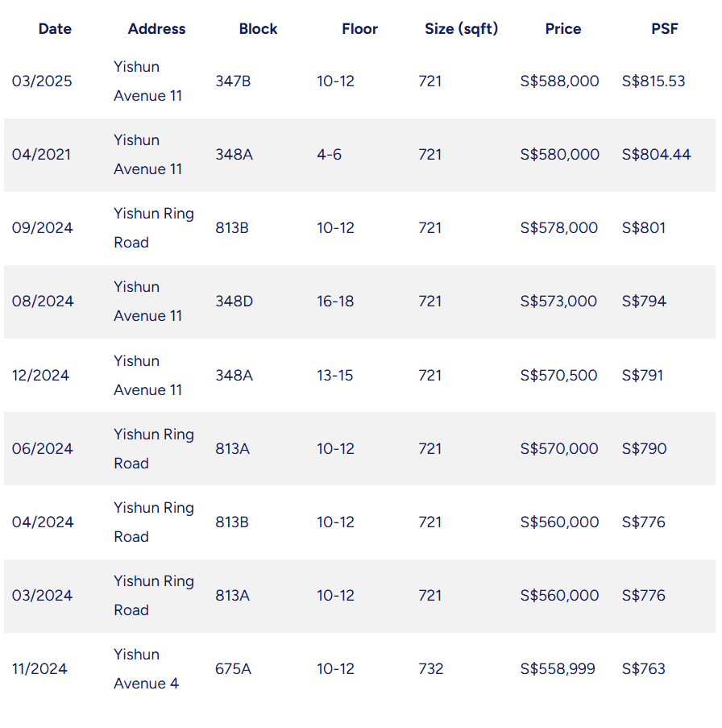Select the floor range 4-6 cell
Viewport: 722px width, 728px height.
click(x=329, y=155)
